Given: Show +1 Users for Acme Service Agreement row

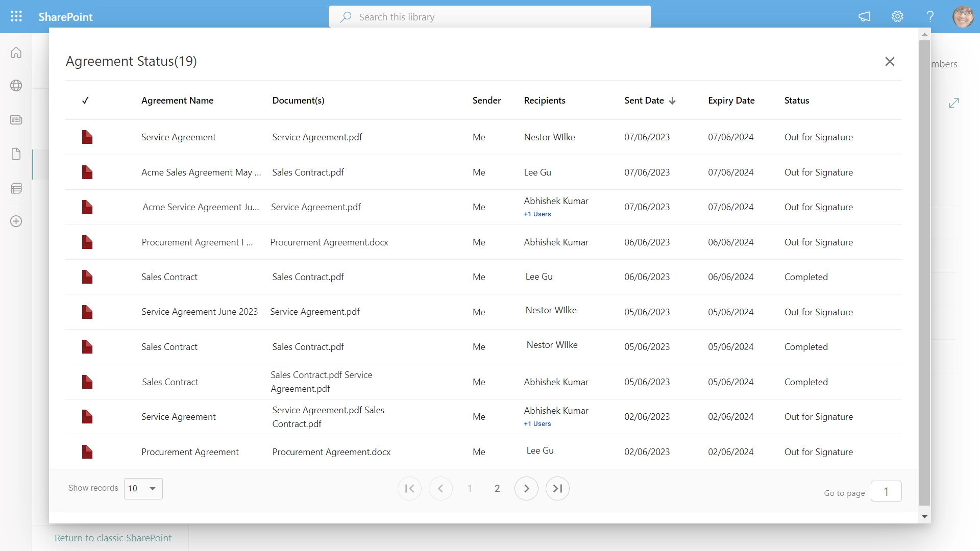Looking at the screenshot, I should click(x=537, y=214).
